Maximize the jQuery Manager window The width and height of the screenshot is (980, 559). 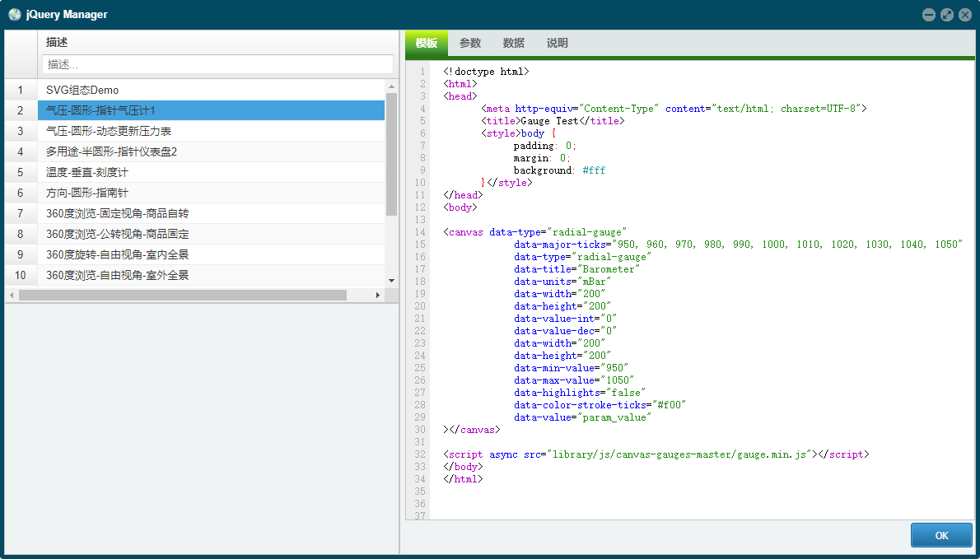[947, 14]
